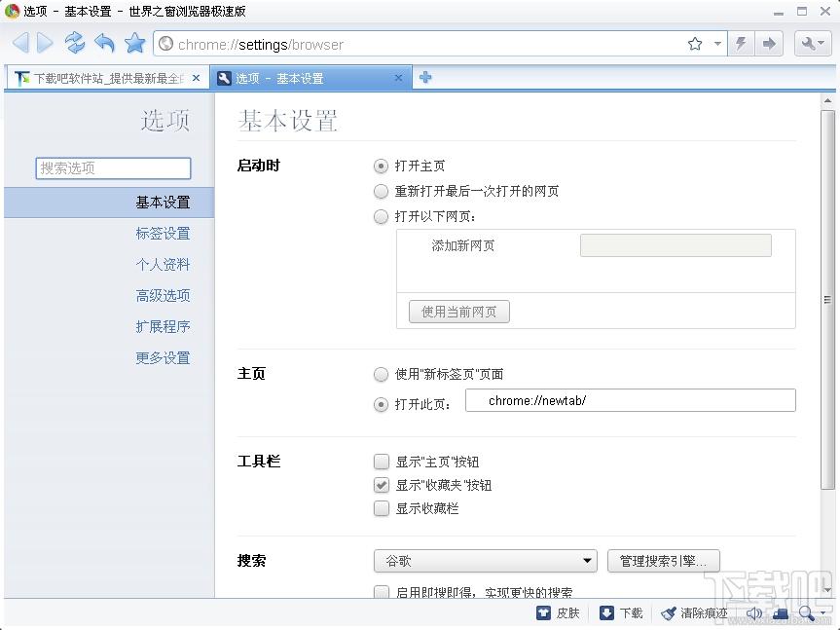Click the homepage URL field chrome://newtab/

click(x=631, y=401)
